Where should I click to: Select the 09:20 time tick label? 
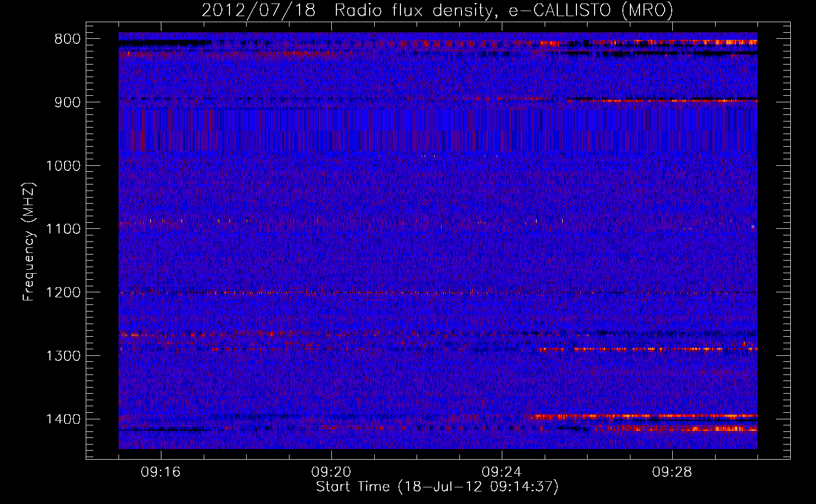click(331, 472)
